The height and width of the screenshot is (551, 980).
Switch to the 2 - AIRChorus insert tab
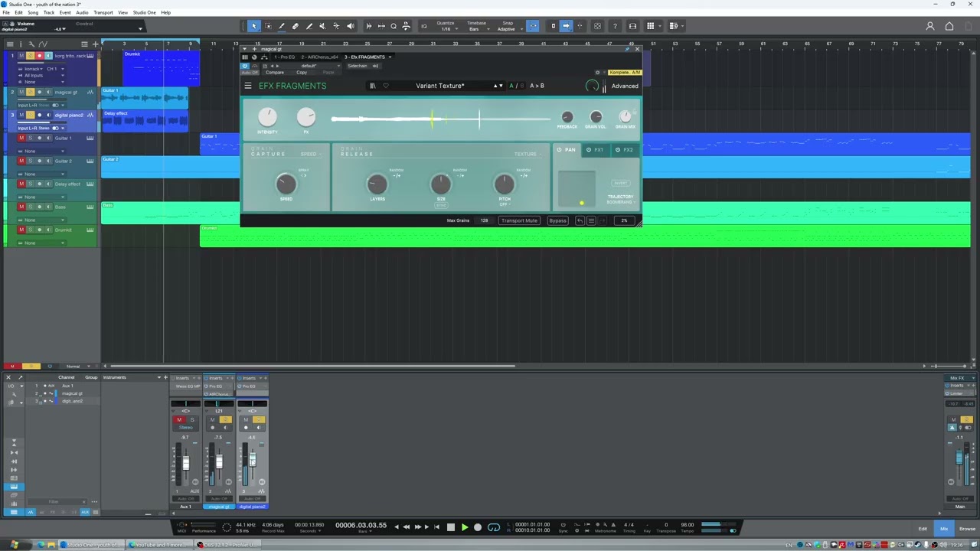[320, 57]
